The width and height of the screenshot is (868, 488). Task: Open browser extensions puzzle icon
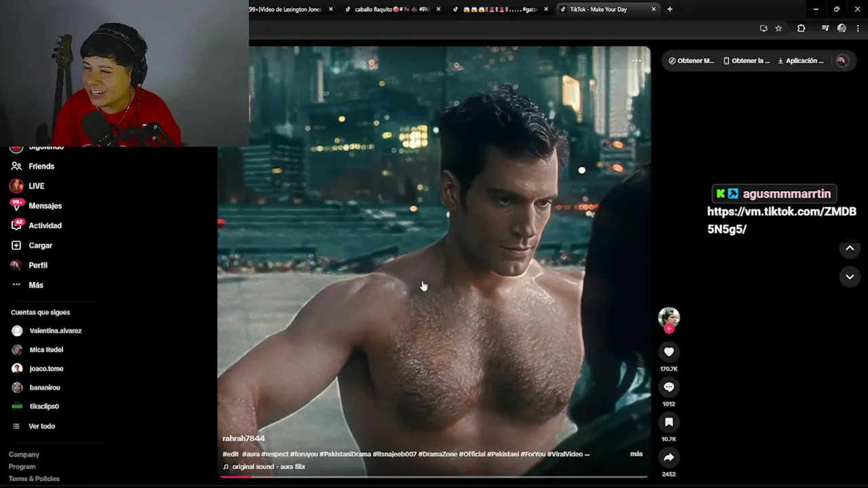pyautogui.click(x=801, y=28)
